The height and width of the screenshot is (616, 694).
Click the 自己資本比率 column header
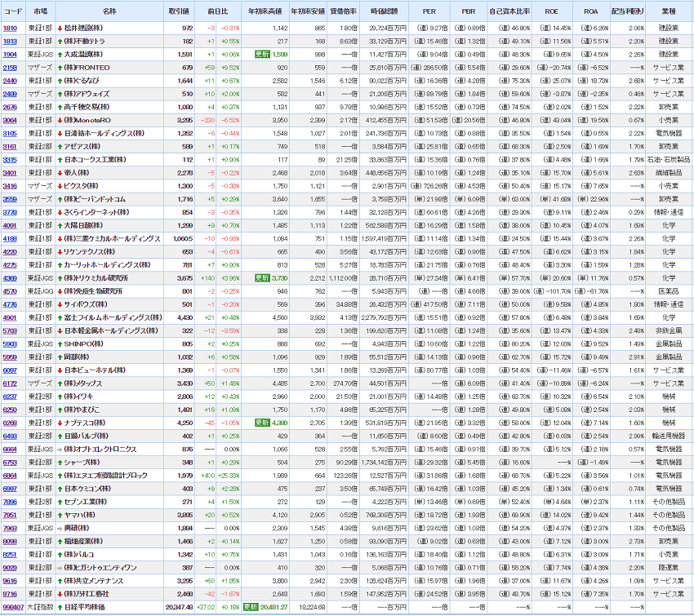pos(509,11)
